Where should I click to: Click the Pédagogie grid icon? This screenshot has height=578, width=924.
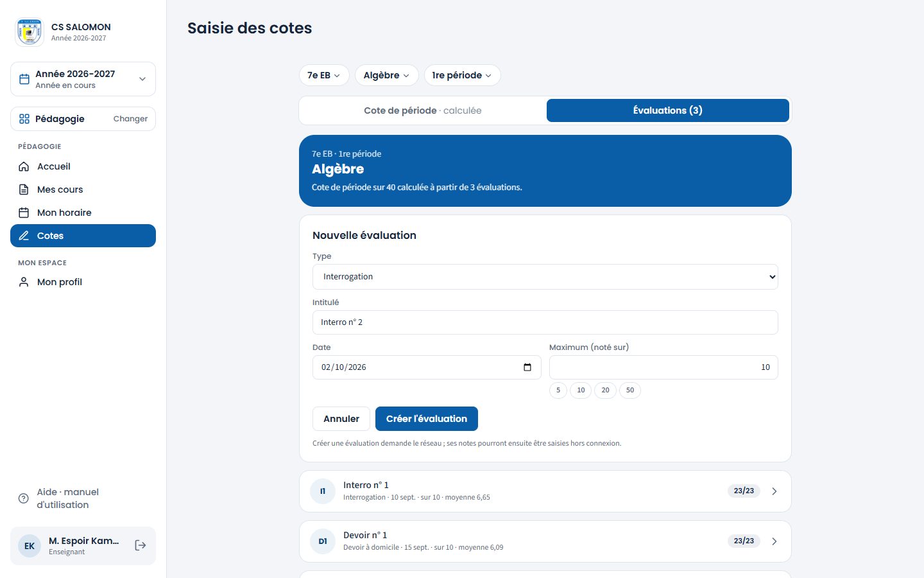24,119
